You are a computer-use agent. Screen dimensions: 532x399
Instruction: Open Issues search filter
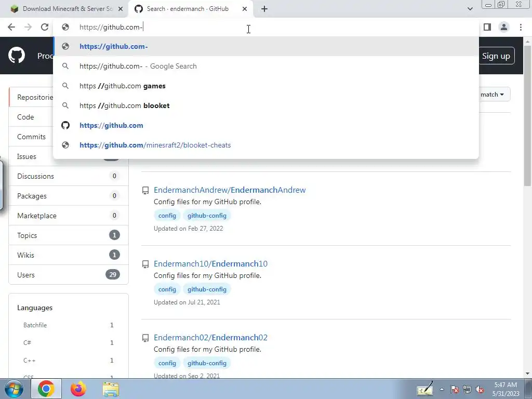[x=31, y=156]
